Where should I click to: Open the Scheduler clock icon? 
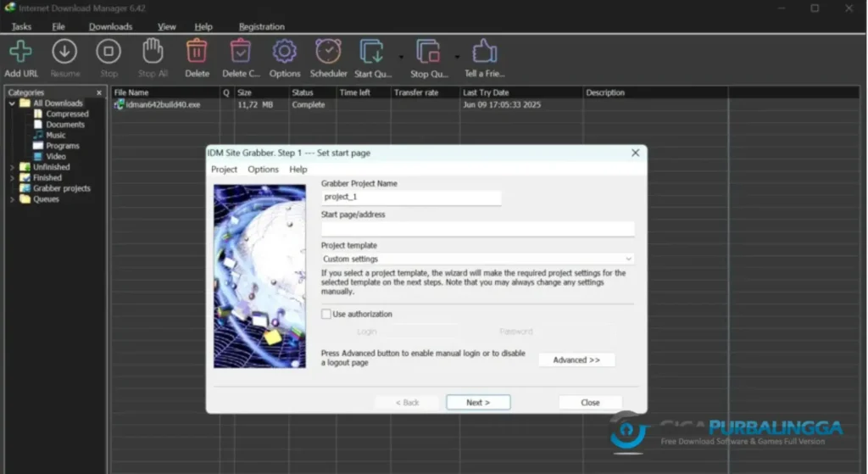coord(328,52)
